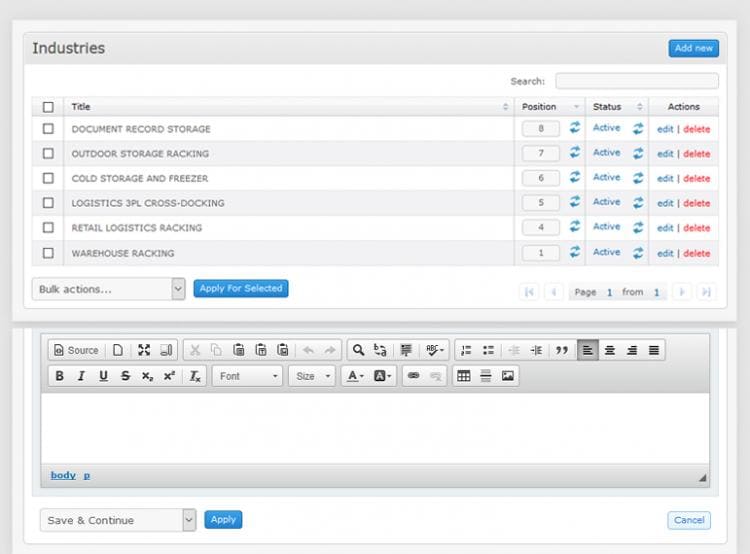
Task: Check the select-all checkbox in table header
Action: (48, 107)
